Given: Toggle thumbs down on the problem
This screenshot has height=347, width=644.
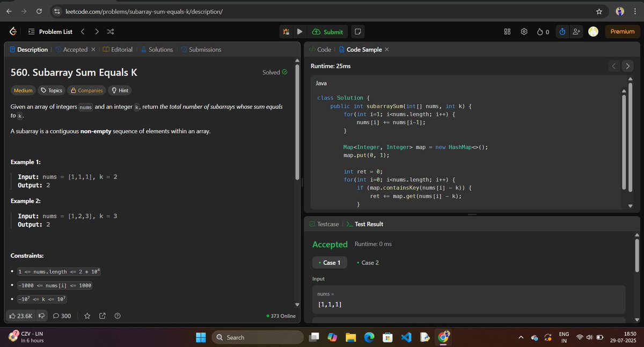Looking at the screenshot, I should coord(42,316).
